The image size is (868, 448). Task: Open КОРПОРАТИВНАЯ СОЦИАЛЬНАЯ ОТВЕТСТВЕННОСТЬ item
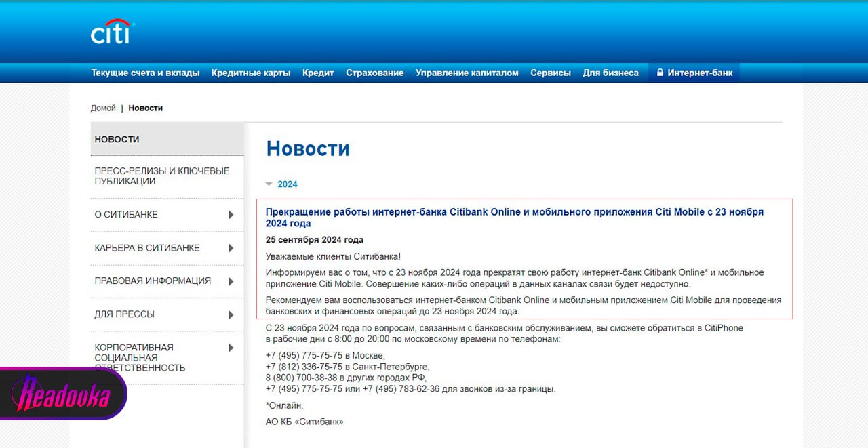coord(140,357)
